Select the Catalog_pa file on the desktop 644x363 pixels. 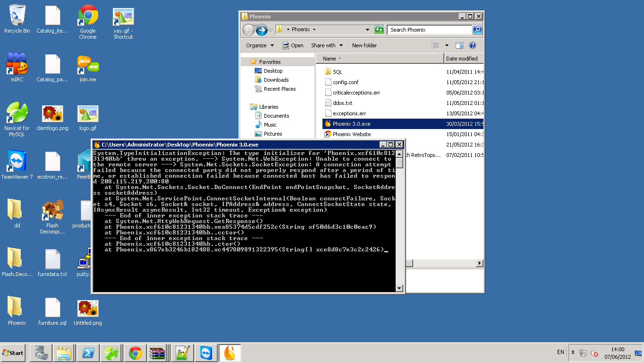(x=52, y=68)
